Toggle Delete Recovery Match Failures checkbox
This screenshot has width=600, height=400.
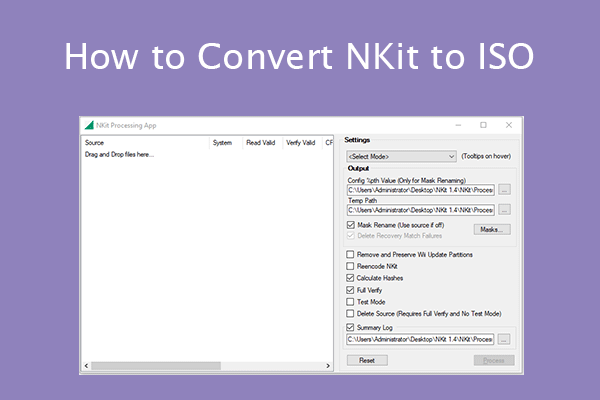(351, 235)
